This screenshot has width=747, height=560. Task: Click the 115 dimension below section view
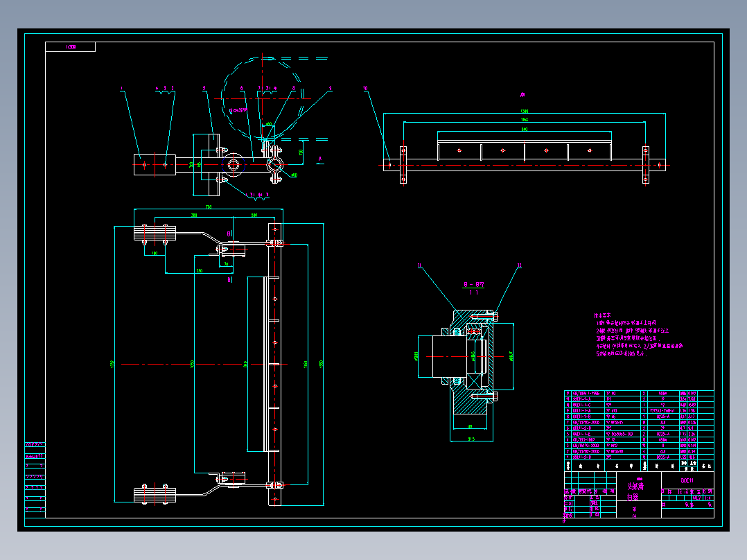471,439
